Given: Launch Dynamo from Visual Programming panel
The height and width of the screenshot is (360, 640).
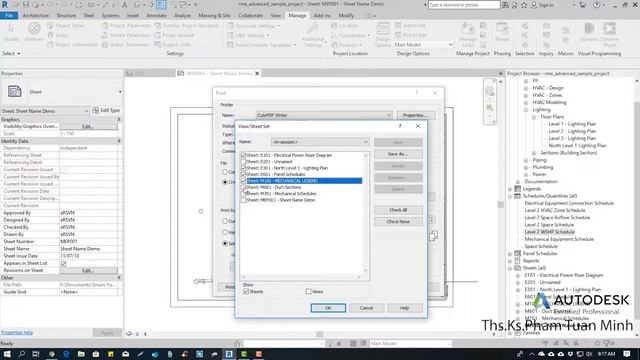Looking at the screenshot, I should (x=589, y=29).
